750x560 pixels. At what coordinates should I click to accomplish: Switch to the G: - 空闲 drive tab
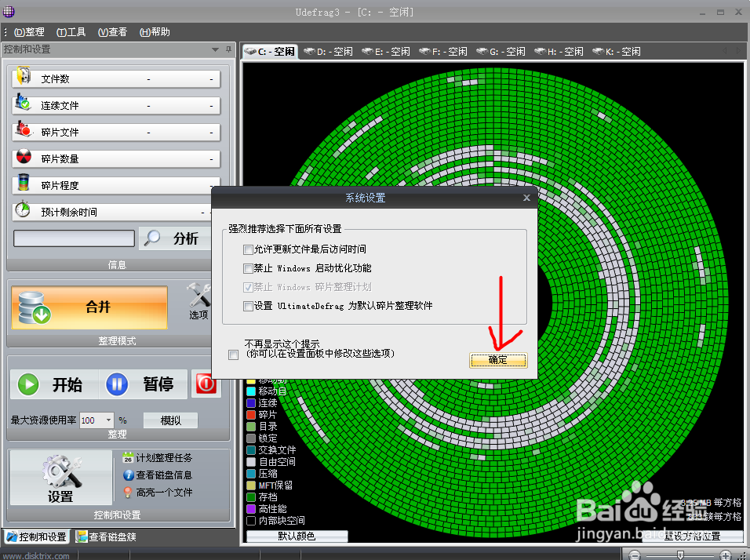coord(501,52)
